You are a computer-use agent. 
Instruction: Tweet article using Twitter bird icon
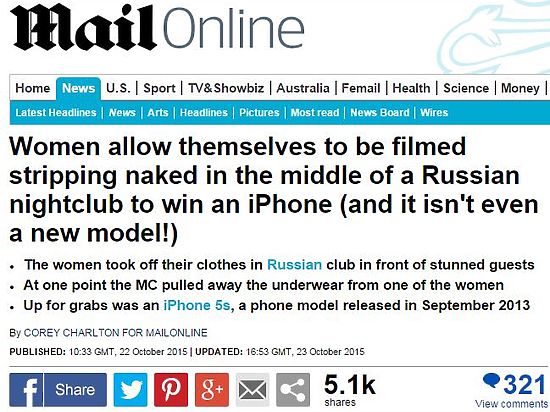[130, 390]
